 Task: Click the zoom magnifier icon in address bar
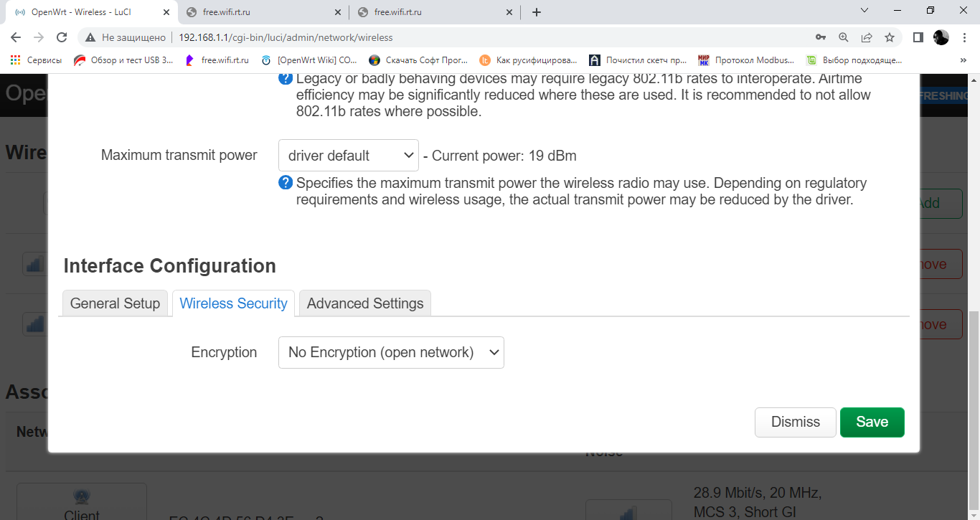point(844,37)
